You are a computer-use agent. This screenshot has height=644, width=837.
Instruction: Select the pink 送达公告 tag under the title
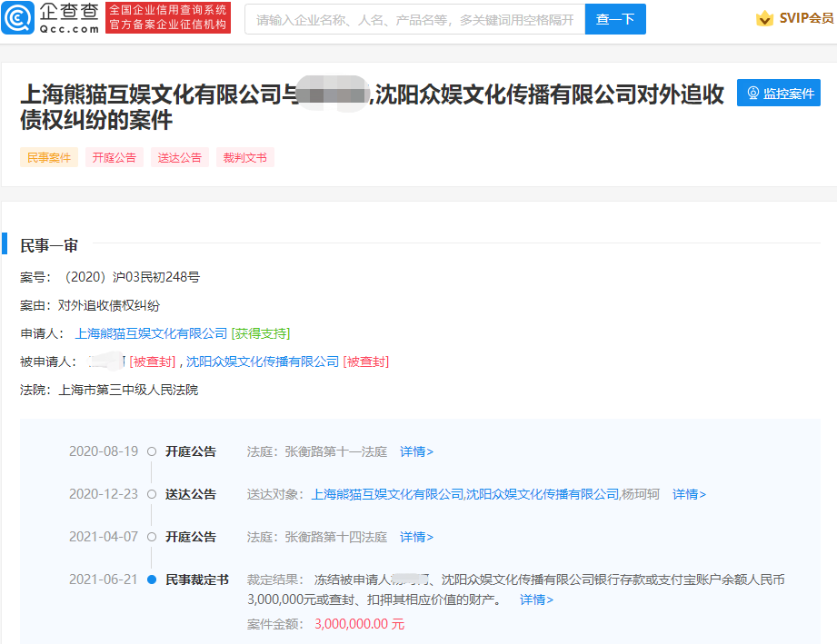point(180,157)
